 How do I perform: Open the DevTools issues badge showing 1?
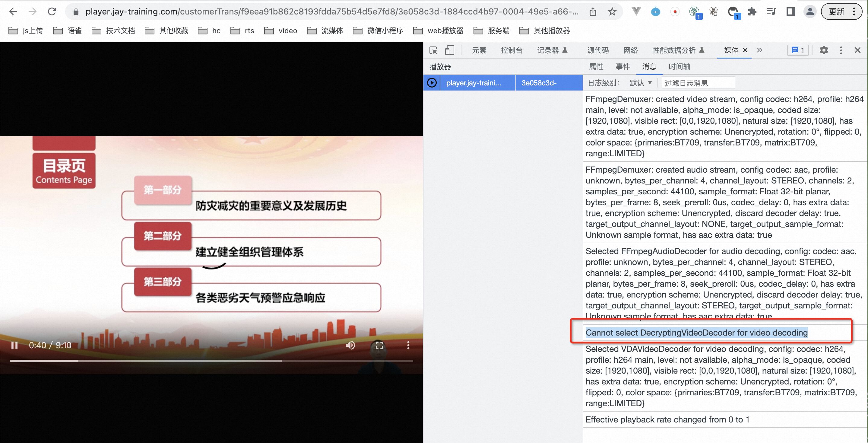coord(798,50)
